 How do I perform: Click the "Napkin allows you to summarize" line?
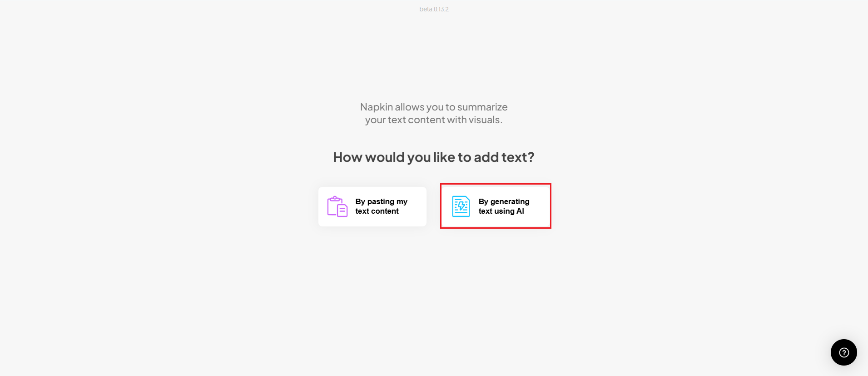[434, 107]
